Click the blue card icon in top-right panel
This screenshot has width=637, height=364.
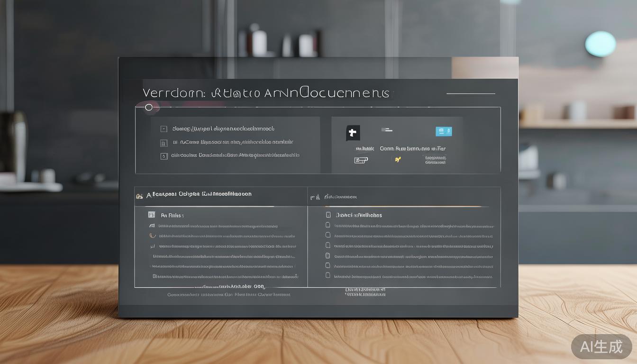443,131
